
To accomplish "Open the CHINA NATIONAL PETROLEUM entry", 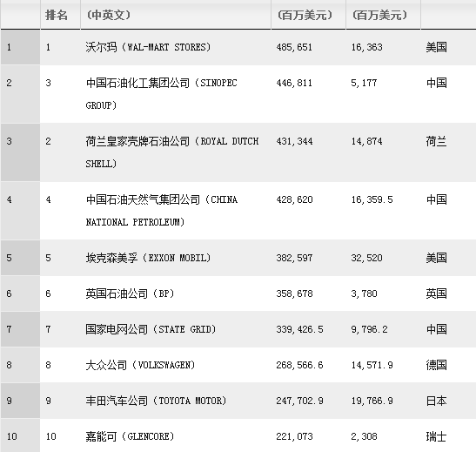I will 162,211.
